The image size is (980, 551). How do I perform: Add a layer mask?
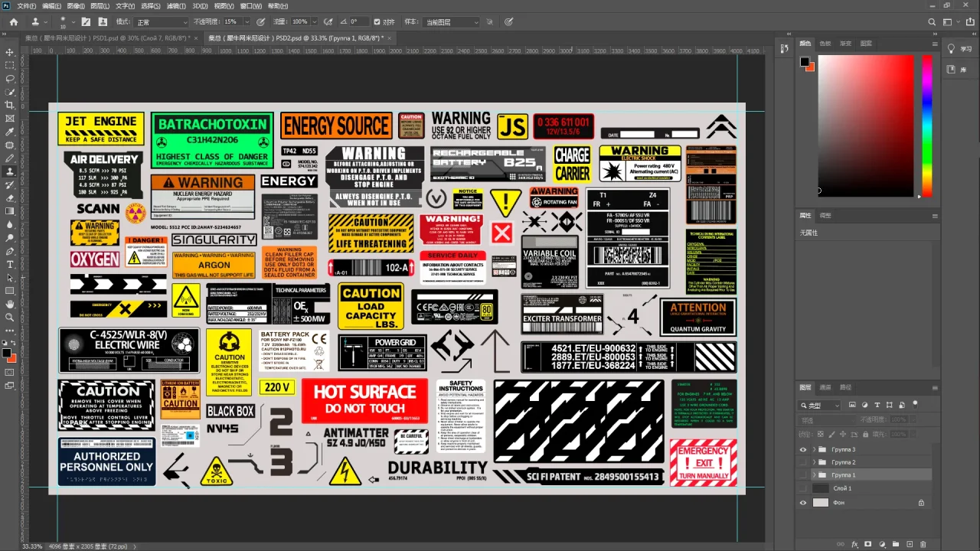click(x=867, y=543)
